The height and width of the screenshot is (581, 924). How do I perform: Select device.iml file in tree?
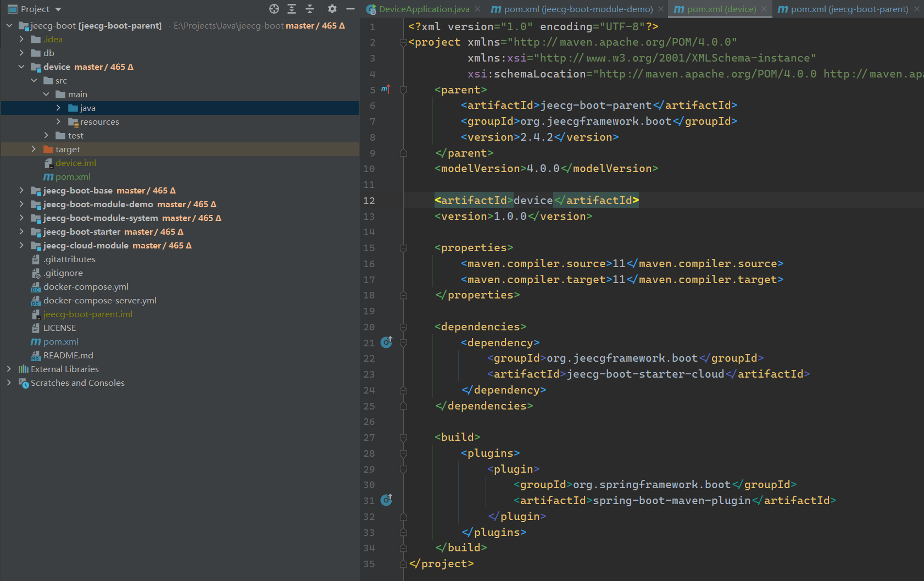coord(75,163)
